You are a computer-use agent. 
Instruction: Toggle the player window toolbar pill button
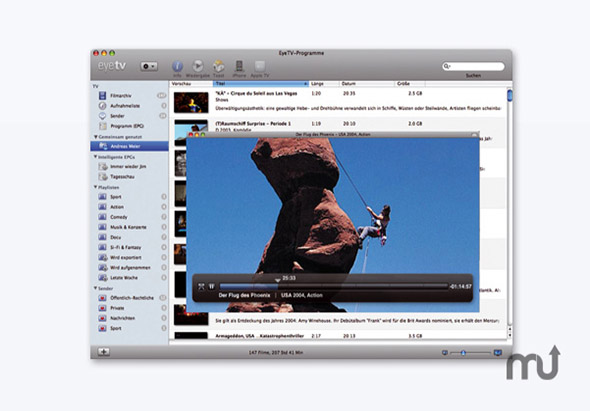(474, 134)
